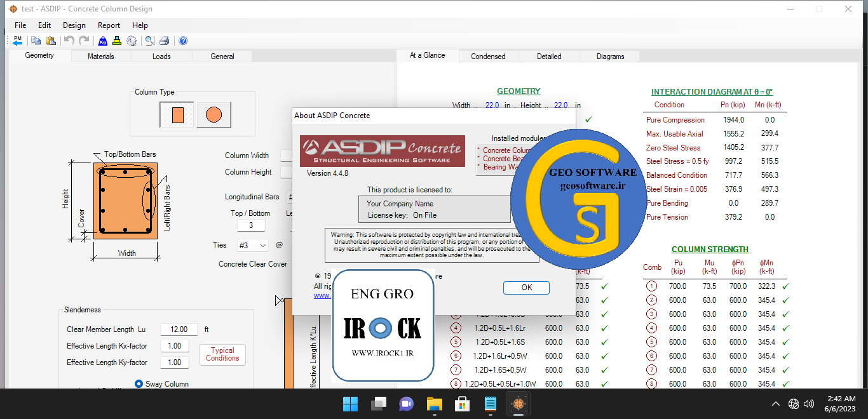Open Print Preview magnifier icon
This screenshot has height=419, width=868.
pos(150,41)
